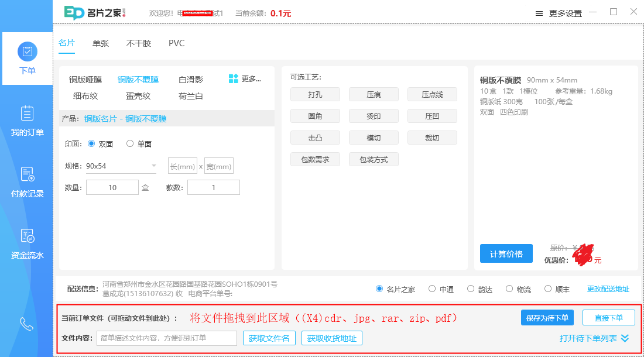Viewport: 644px width, 357px height.
Task: Switch to the PVC tab
Action: (x=177, y=43)
